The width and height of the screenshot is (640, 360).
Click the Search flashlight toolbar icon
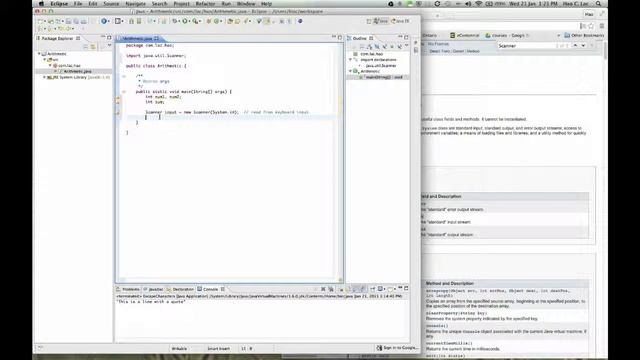coord(247,21)
